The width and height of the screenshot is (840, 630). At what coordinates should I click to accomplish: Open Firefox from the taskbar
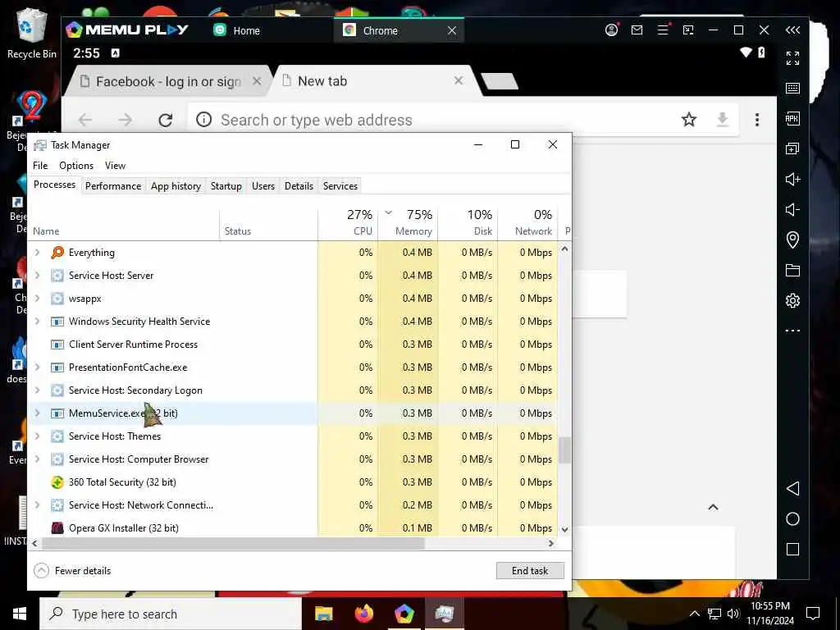pos(363,614)
